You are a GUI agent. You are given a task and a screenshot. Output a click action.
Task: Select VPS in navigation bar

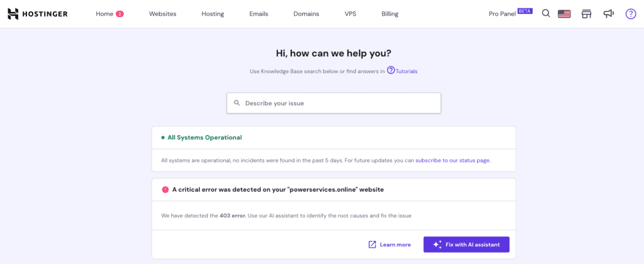tap(350, 14)
